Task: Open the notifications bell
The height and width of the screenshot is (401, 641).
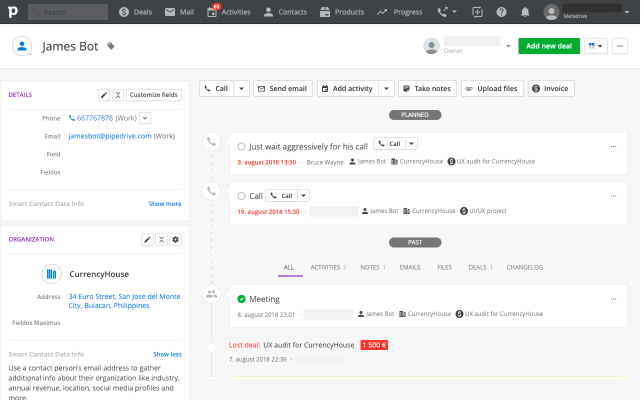Action: click(x=525, y=12)
